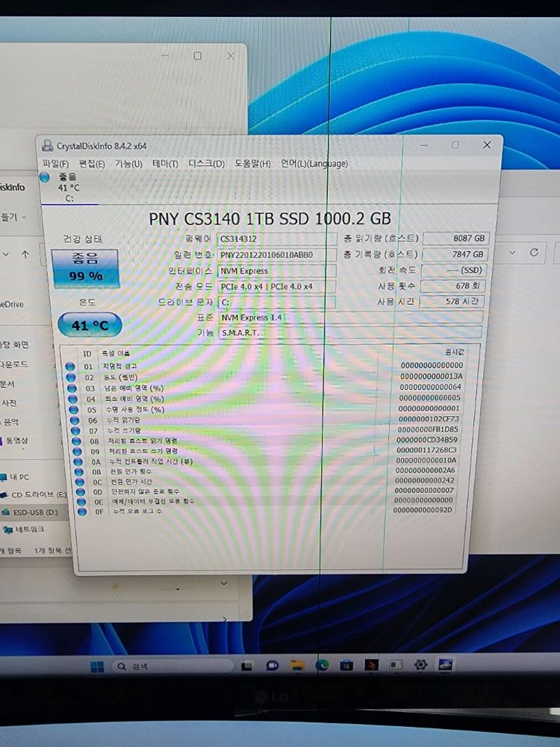
Task: Select 동영상 folder in Explorer sidebar
Action: pos(14,441)
